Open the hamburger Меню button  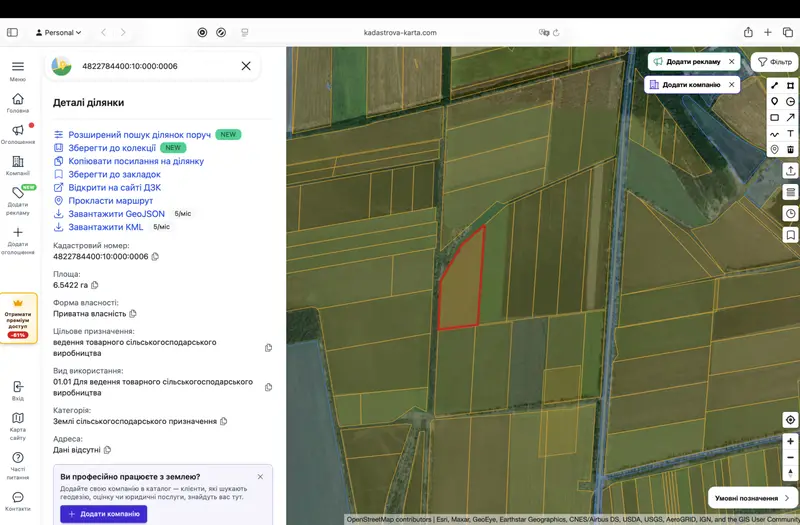coord(18,67)
